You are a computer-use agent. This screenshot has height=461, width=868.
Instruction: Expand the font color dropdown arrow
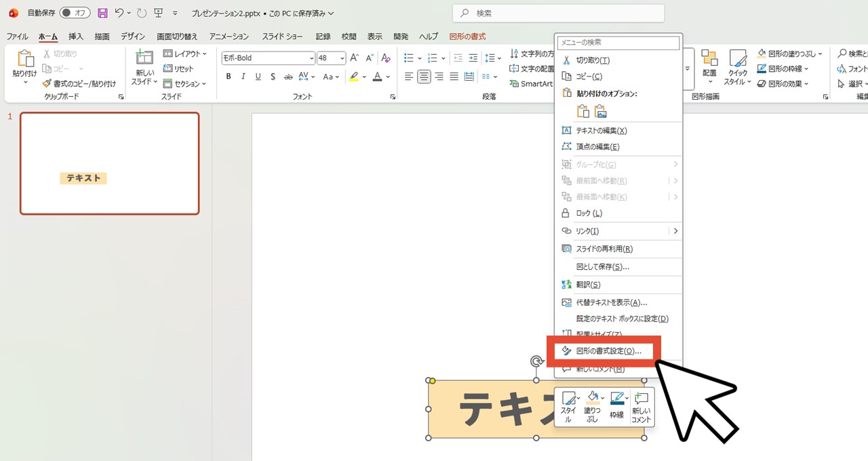387,77
